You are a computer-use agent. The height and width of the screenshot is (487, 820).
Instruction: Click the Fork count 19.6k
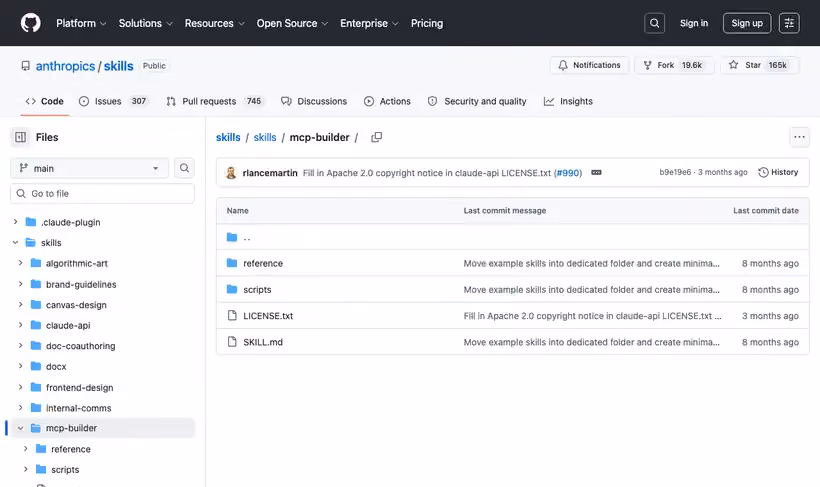click(x=692, y=65)
